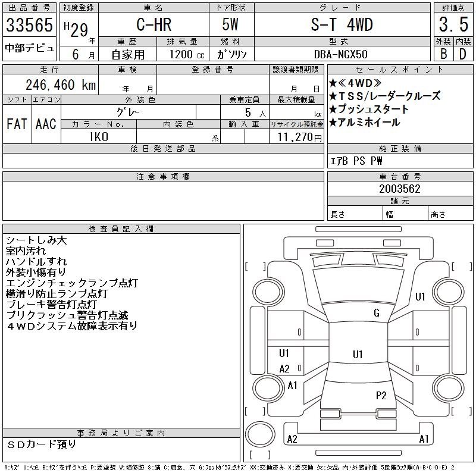Select the A1 mark near the rear-left wheel
476x476 pixels.
coord(292,386)
